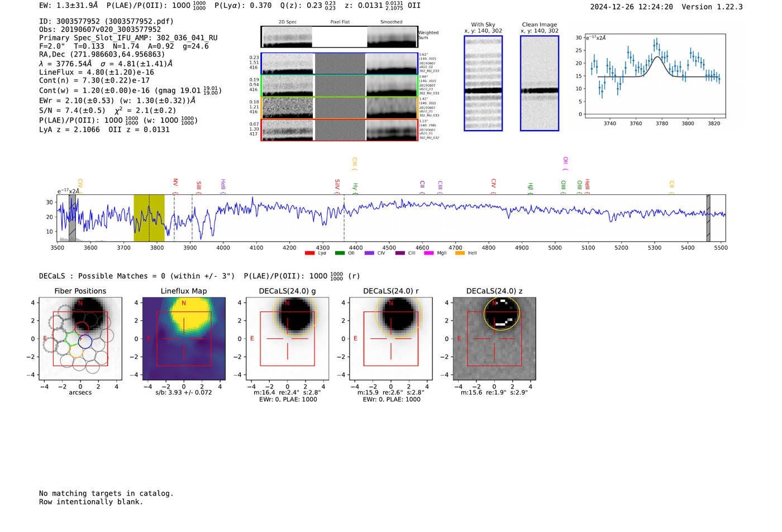Click the Pixel Flat column heading
The image size is (782, 532).
(x=340, y=22)
